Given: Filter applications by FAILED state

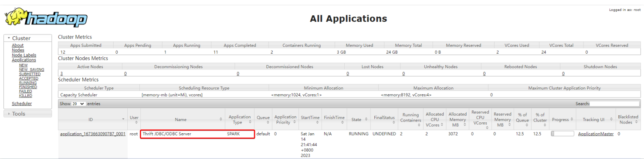Looking at the screenshot, I should point(26,91).
